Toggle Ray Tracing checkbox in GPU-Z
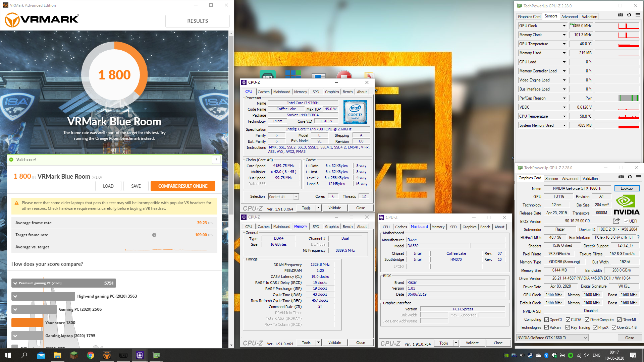The width and height of the screenshot is (644, 362). pos(568,327)
